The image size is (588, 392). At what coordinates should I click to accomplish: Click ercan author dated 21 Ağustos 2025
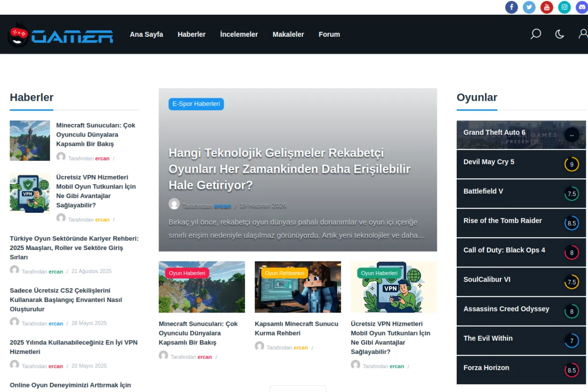(x=56, y=272)
